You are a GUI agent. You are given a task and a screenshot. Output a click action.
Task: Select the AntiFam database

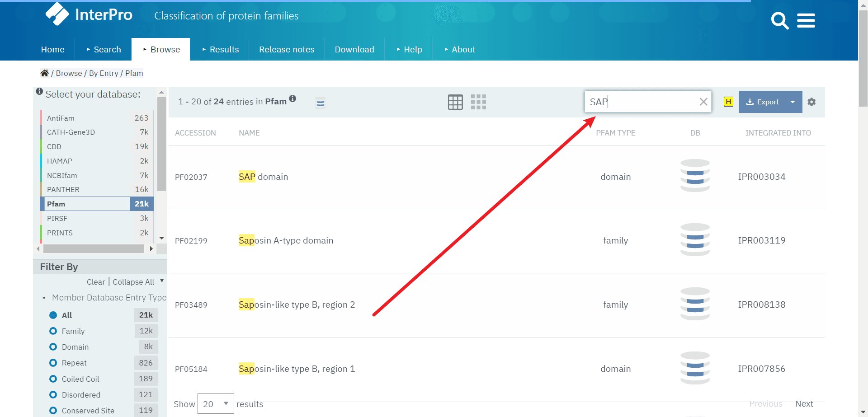(x=97, y=118)
